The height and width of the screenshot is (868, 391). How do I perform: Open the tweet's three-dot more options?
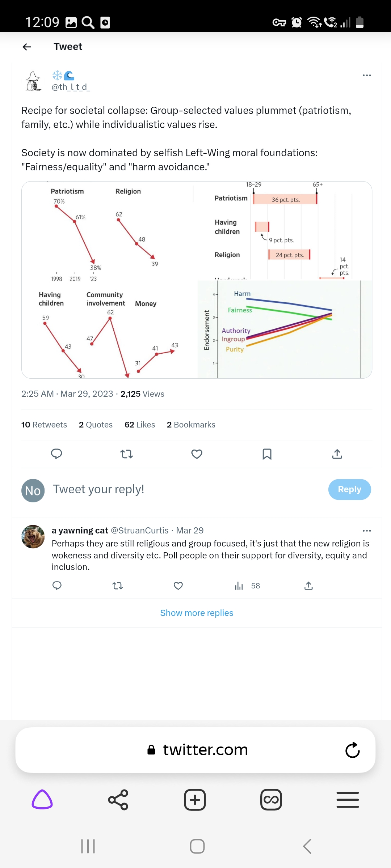tap(366, 75)
